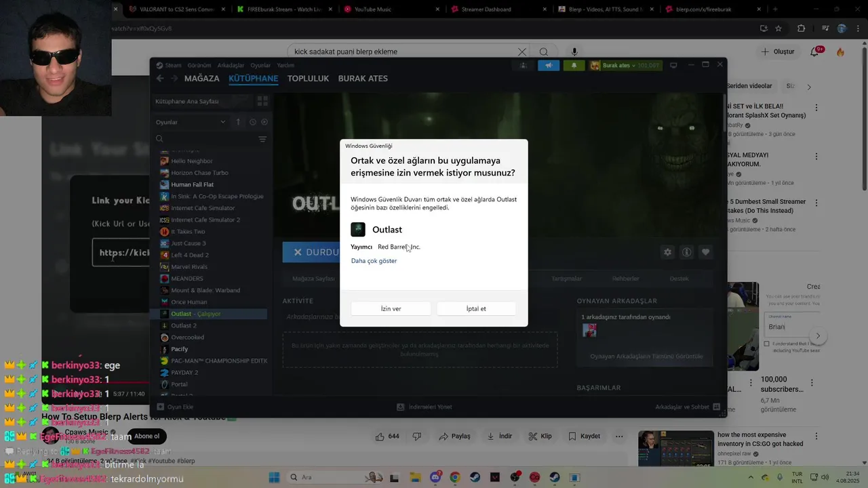
Task: Open Steam friends icon in title bar
Action: pos(523,65)
